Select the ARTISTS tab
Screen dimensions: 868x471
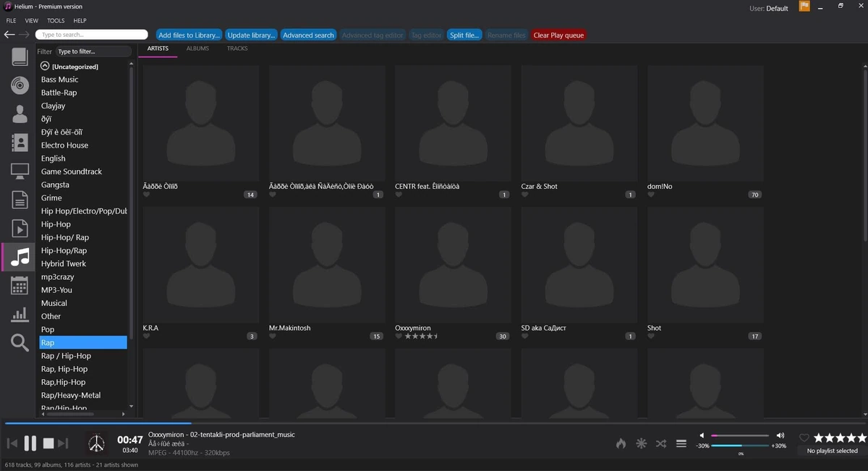click(158, 48)
